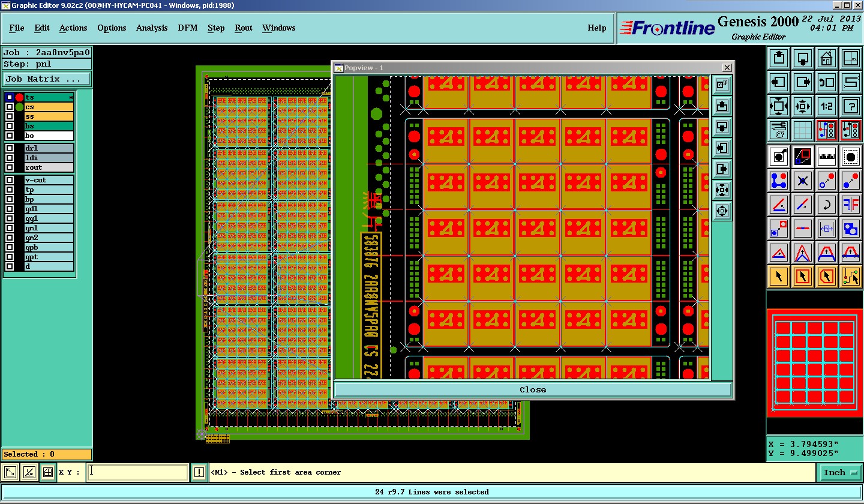
Task: Click the pan down icon in the main toolbar
Action: pos(803,58)
